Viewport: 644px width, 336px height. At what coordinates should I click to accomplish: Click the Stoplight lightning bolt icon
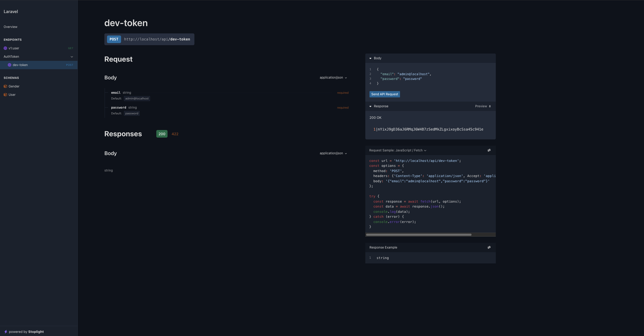[x=6, y=332]
